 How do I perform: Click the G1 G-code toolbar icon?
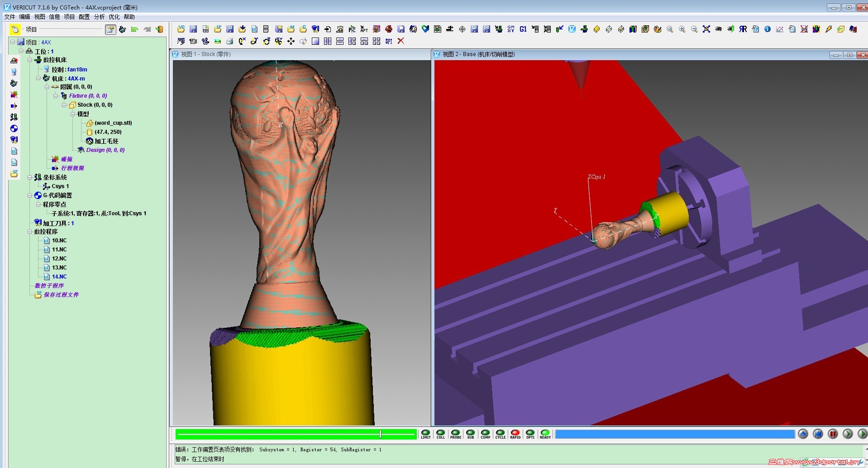click(x=523, y=29)
